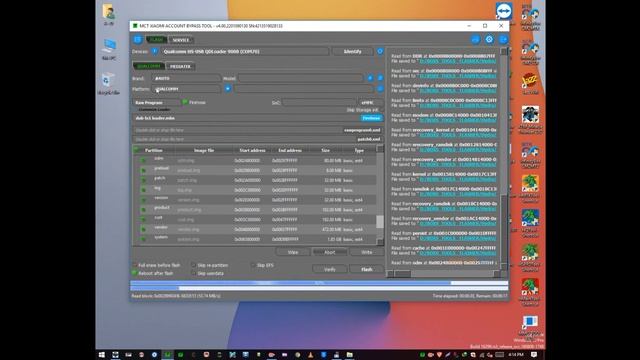Click the second blue icon right of Model
The width and height of the screenshot is (640, 360).
click(x=380, y=78)
